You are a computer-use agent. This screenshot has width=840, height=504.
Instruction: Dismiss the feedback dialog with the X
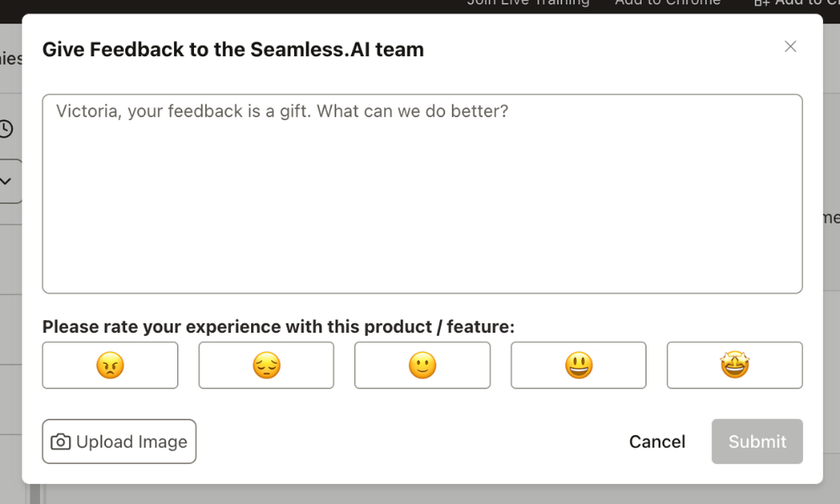[790, 46]
